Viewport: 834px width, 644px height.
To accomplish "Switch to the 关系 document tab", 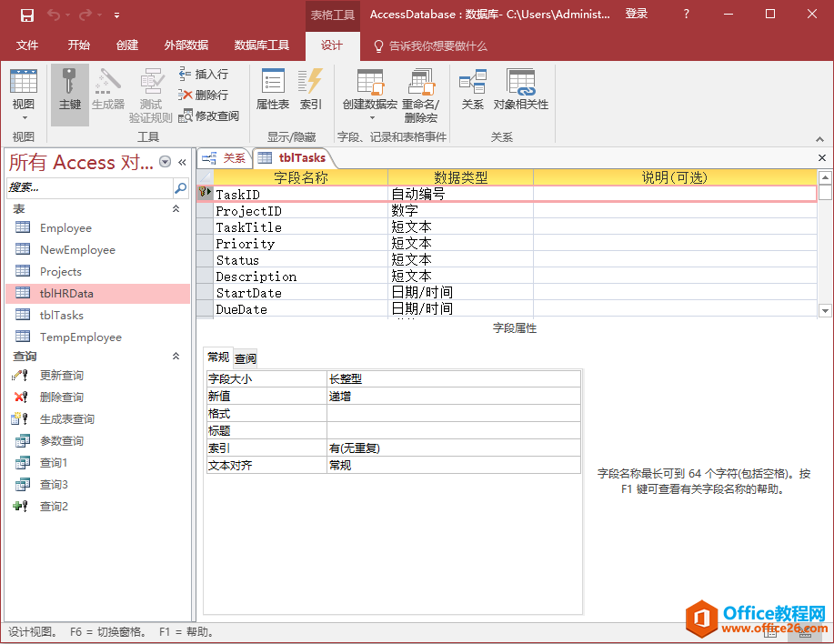I will [x=224, y=158].
